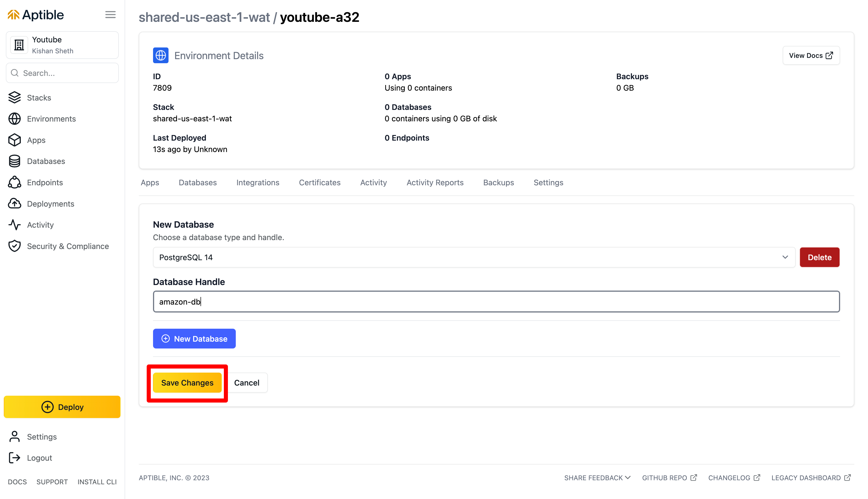The height and width of the screenshot is (499, 868).
Task: Click the blue New Database button
Action: pyautogui.click(x=194, y=339)
